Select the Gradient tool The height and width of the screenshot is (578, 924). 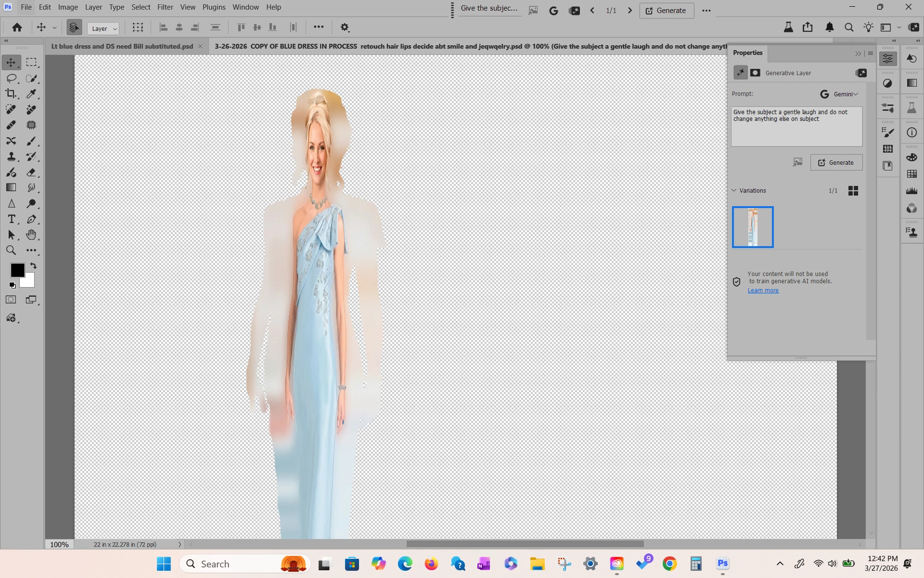tap(11, 188)
